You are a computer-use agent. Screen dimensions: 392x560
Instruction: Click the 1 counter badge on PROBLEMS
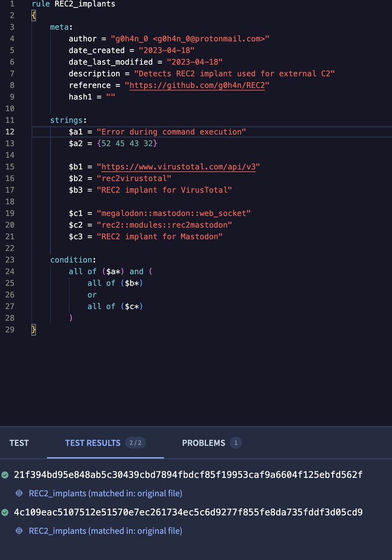(x=236, y=443)
